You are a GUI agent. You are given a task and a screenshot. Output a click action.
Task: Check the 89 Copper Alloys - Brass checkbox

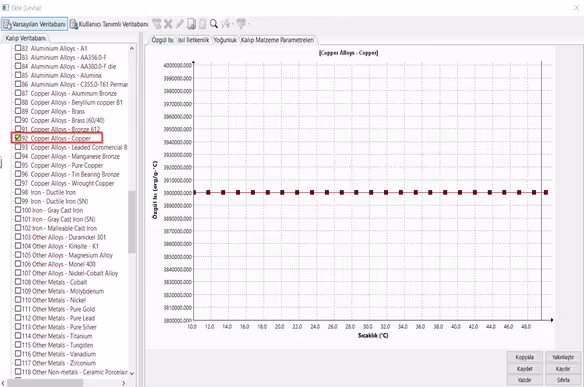click(x=18, y=111)
